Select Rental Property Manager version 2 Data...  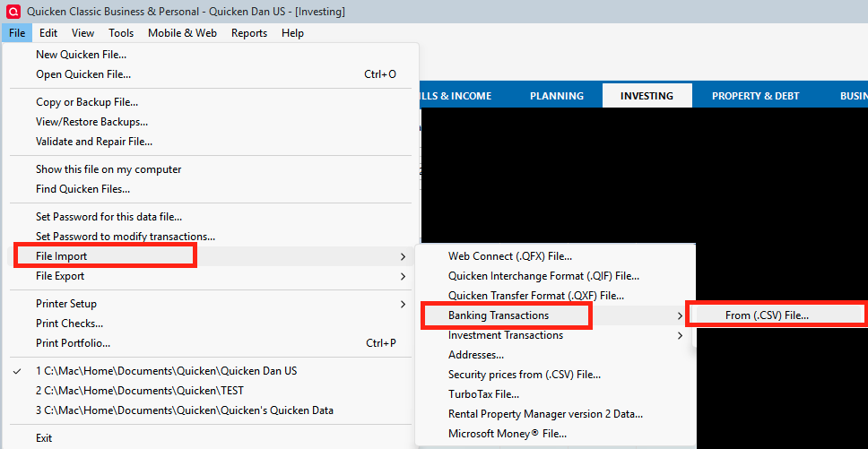coord(555,414)
